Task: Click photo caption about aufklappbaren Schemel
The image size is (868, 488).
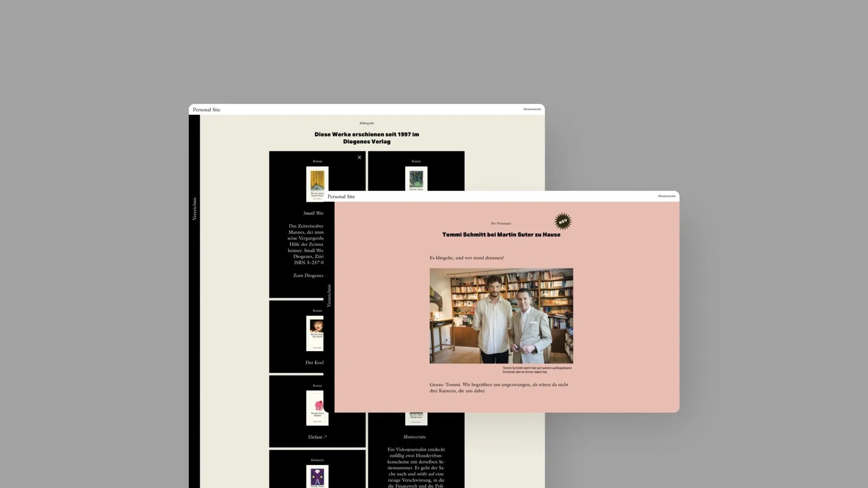Action: point(537,370)
